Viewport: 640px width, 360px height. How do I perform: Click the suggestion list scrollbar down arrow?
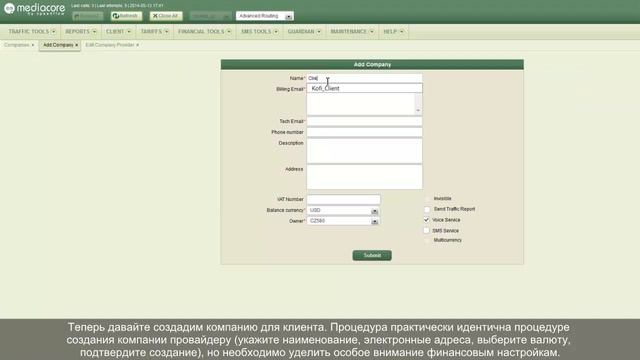pos(418,111)
